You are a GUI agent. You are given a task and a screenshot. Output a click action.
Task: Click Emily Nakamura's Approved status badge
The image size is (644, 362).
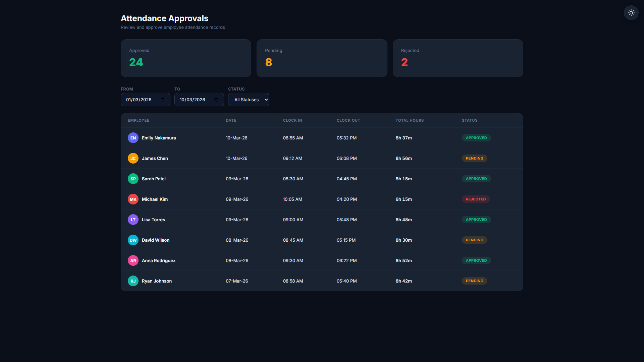(x=476, y=138)
